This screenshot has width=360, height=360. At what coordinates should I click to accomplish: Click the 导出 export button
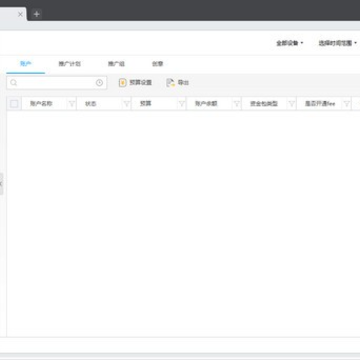[178, 83]
